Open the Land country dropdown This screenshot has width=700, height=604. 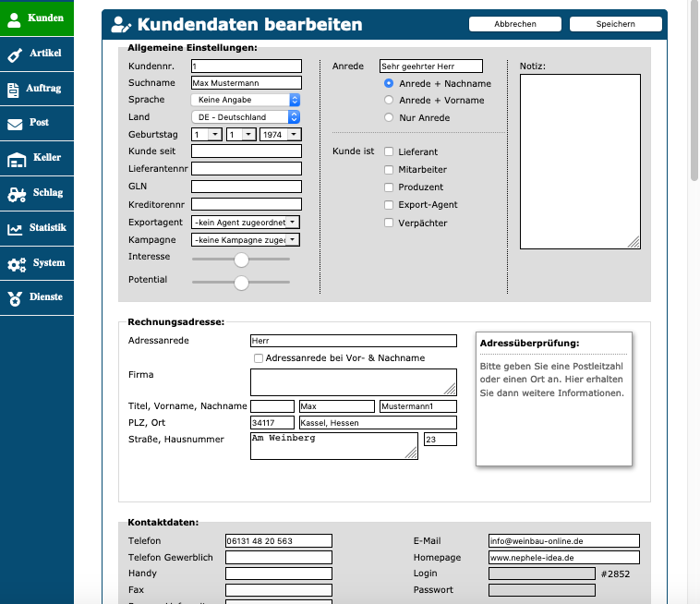246,117
